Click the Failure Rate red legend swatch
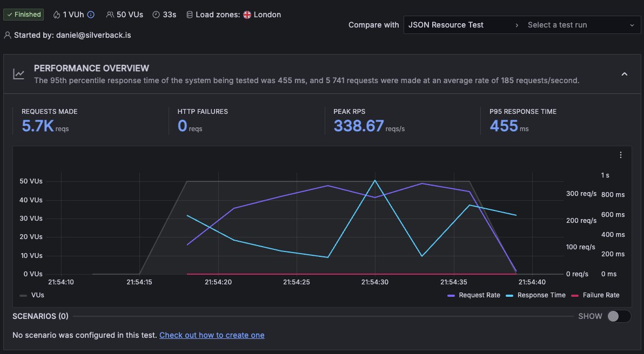This screenshot has height=354, width=644. coord(575,296)
